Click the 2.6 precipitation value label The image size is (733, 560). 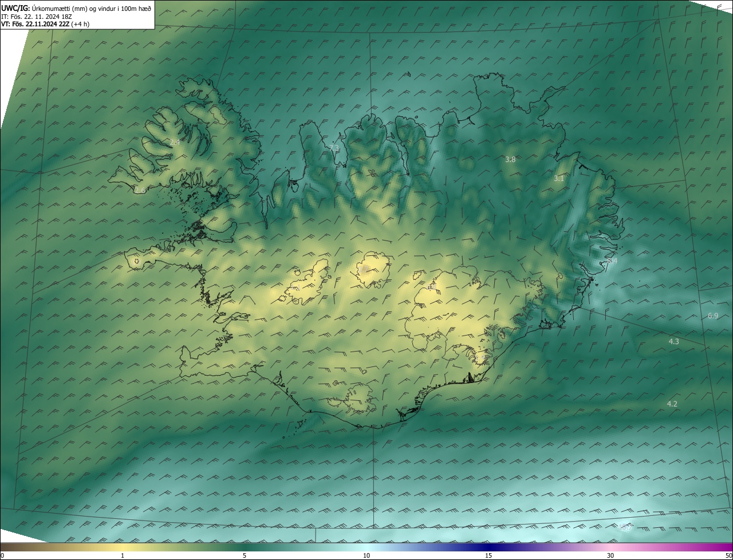(x=140, y=190)
